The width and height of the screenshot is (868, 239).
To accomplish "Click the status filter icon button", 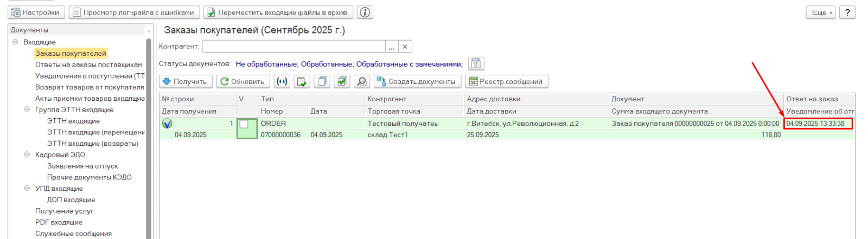I will pos(476,64).
